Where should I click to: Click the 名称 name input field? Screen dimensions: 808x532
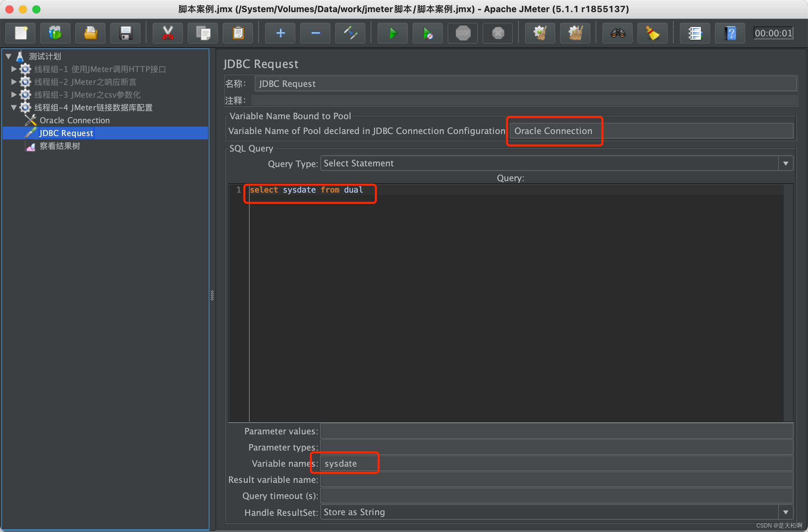coord(526,84)
